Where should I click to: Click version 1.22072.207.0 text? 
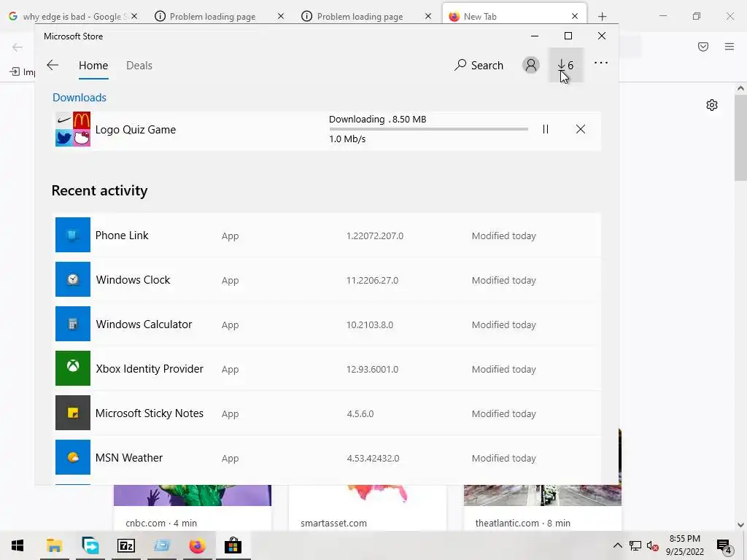(375, 236)
